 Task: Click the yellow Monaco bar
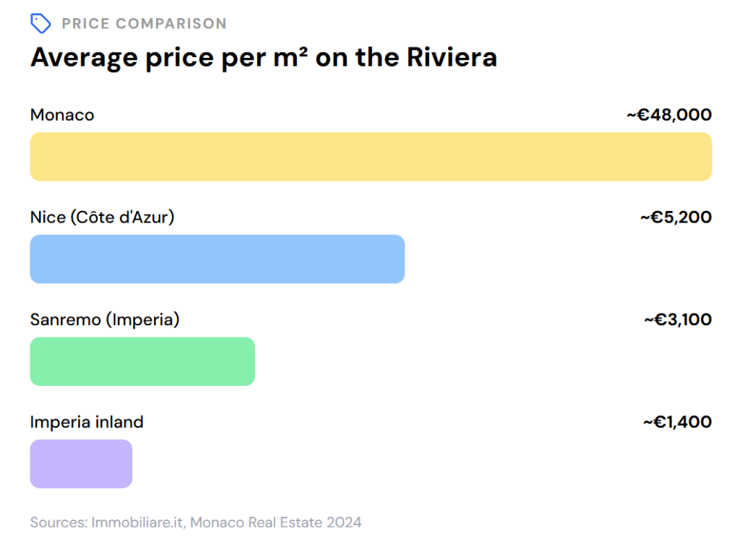370,157
